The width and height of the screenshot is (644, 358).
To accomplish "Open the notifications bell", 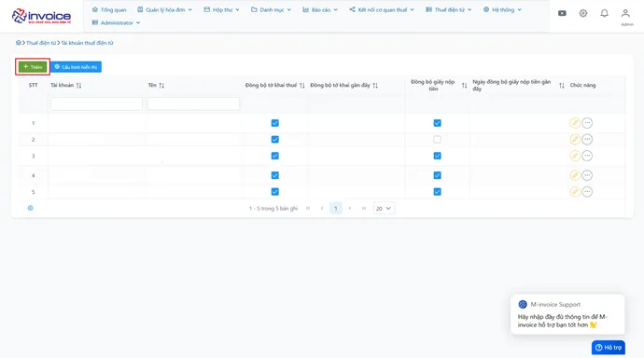I will coord(604,13).
